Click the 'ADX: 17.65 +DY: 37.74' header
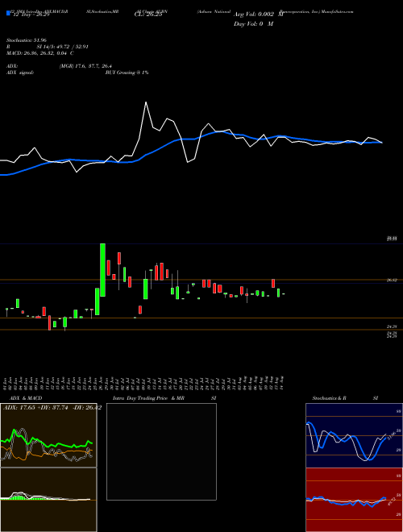This screenshot has width=403, height=532. [x=35, y=408]
